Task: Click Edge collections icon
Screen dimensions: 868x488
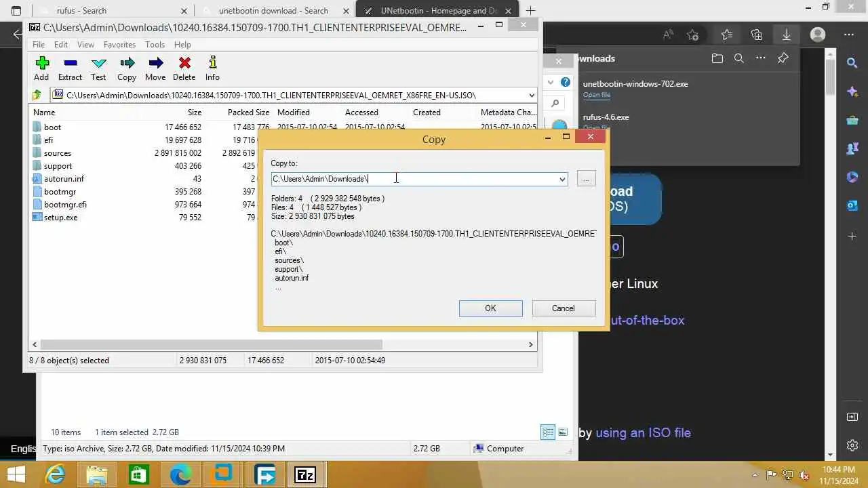Action: (757, 35)
